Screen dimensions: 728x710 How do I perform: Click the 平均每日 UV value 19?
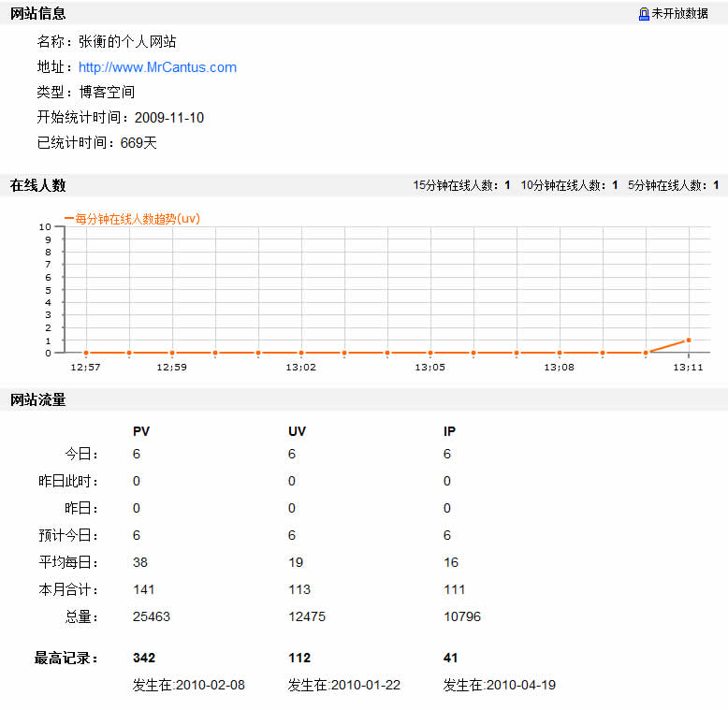point(296,562)
